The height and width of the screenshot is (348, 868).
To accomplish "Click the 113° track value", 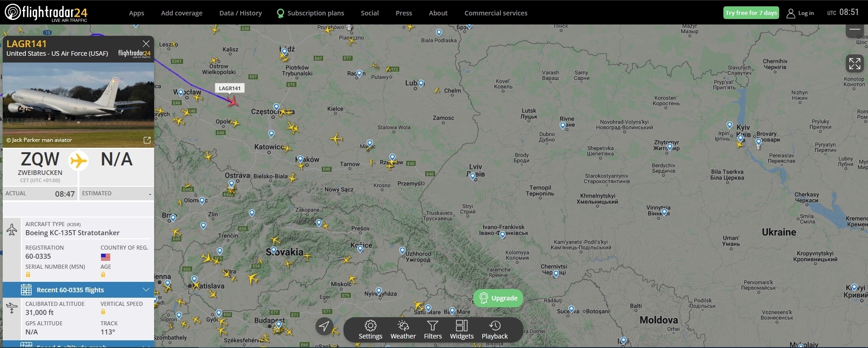I will [x=107, y=332].
